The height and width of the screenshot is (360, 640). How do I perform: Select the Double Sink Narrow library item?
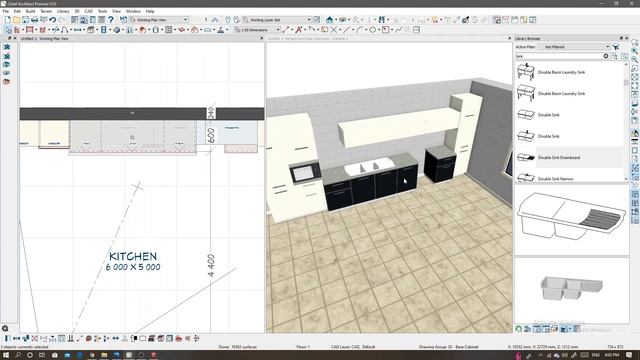pos(569,177)
